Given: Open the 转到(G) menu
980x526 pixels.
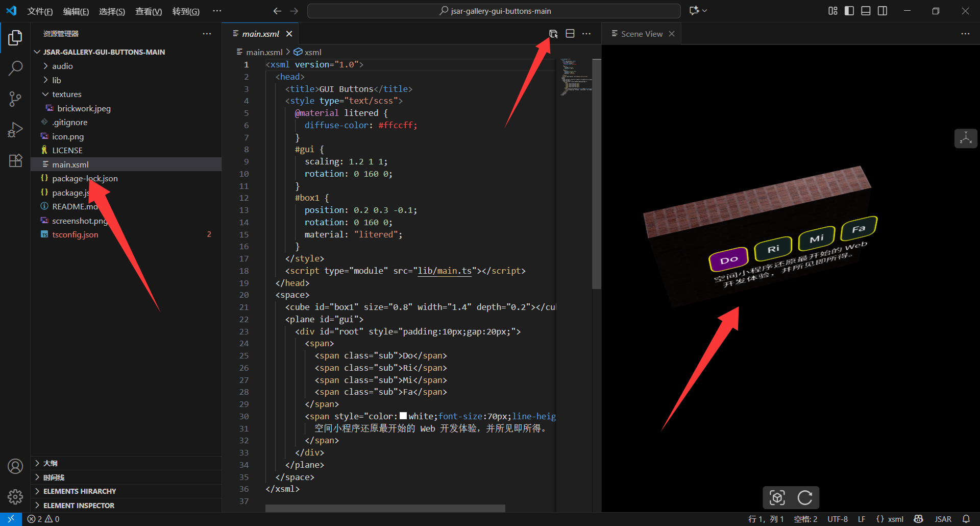Looking at the screenshot, I should pyautogui.click(x=186, y=11).
